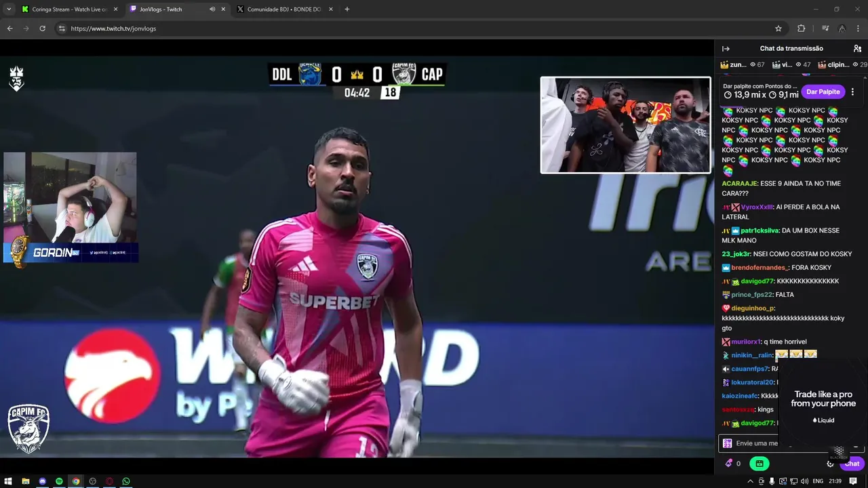Viewport: 868px width, 488px height.
Task: Open the green rewards/power-ups button
Action: (759, 464)
